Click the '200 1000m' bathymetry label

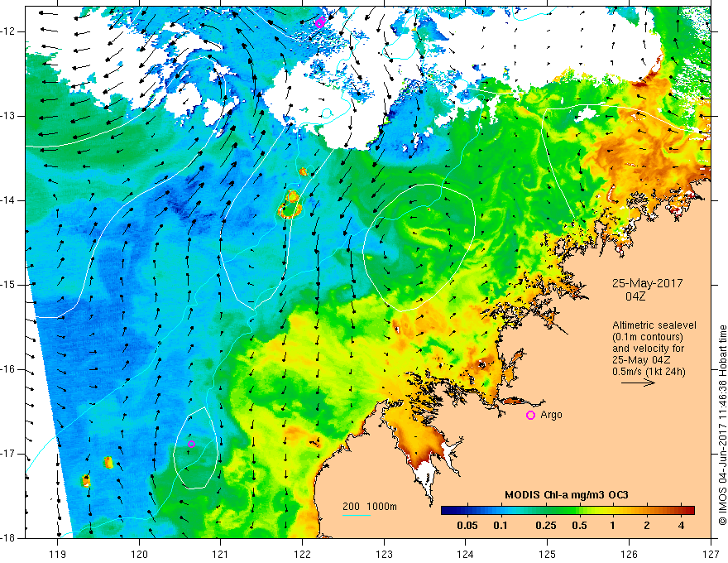(370, 507)
